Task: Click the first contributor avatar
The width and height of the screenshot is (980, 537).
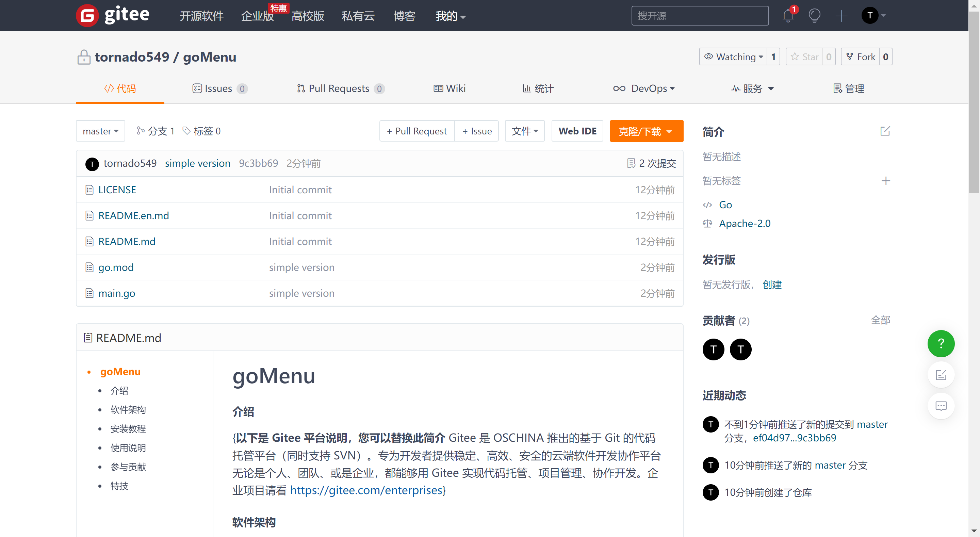Action: [713, 349]
